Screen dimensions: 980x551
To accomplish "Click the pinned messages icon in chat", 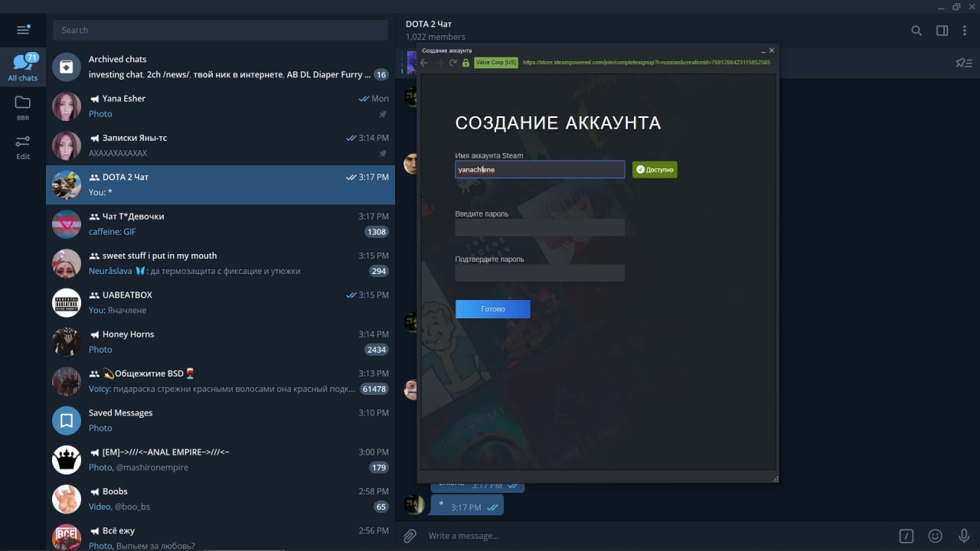I will click(x=963, y=63).
